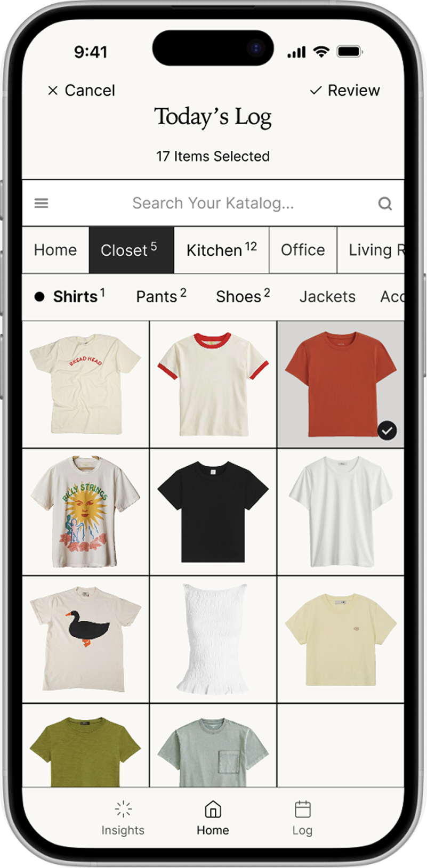The image size is (427, 868).
Task: Tap the search magnifier icon
Action: point(385,204)
